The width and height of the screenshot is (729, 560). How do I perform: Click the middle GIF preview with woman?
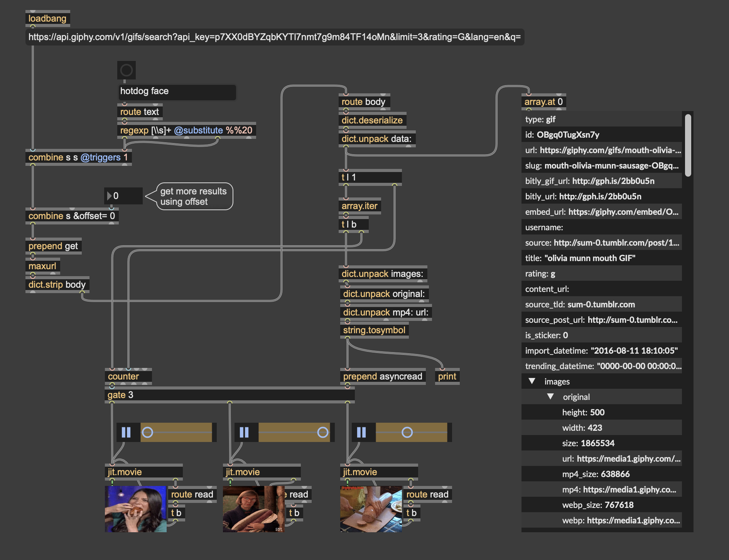pyautogui.click(x=253, y=509)
